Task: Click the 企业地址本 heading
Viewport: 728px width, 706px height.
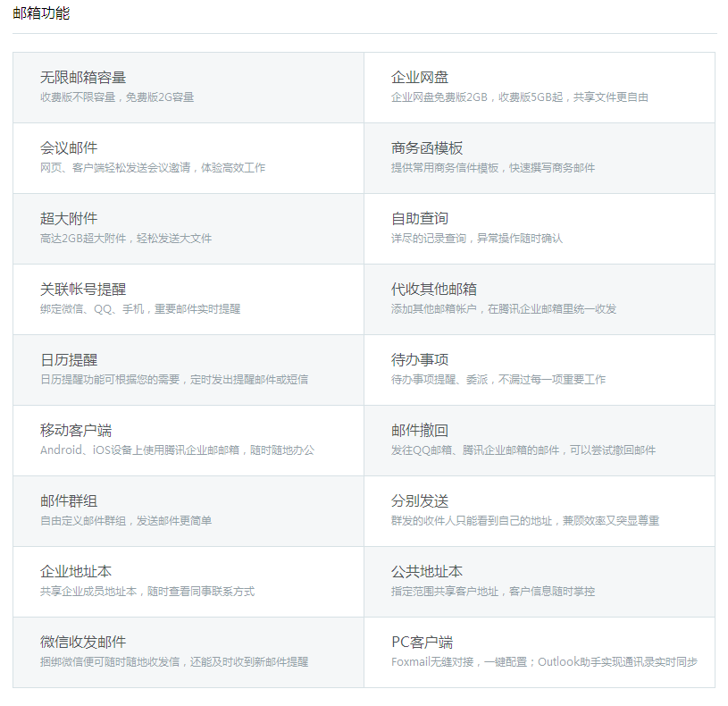Action: 76,572
